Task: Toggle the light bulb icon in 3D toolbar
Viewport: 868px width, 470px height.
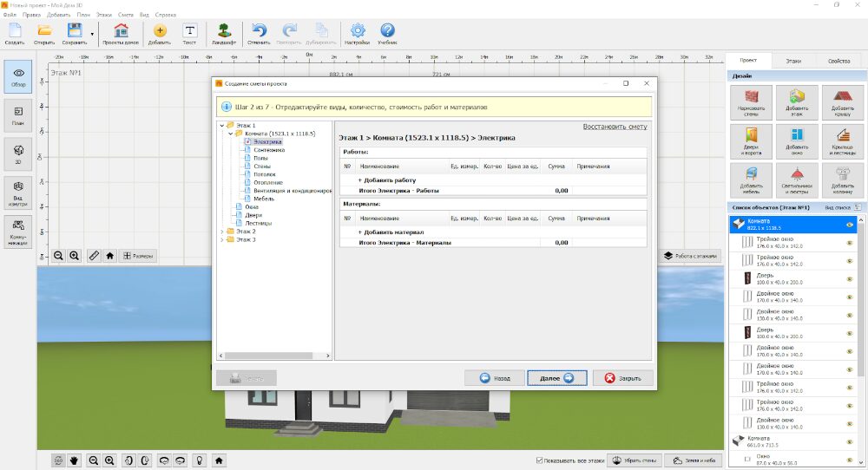Action: click(200, 460)
